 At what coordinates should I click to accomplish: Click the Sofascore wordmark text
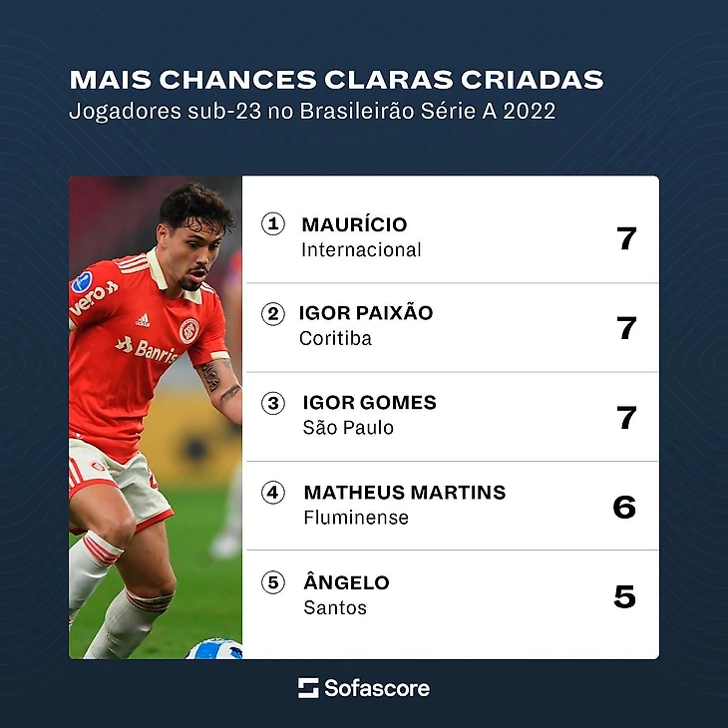[377, 688]
